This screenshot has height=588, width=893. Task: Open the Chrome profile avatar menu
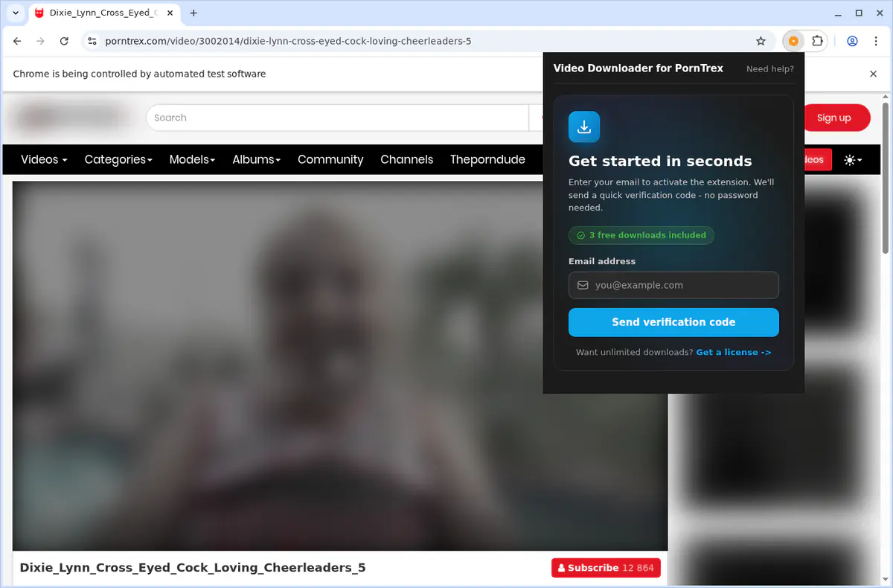[x=852, y=41]
